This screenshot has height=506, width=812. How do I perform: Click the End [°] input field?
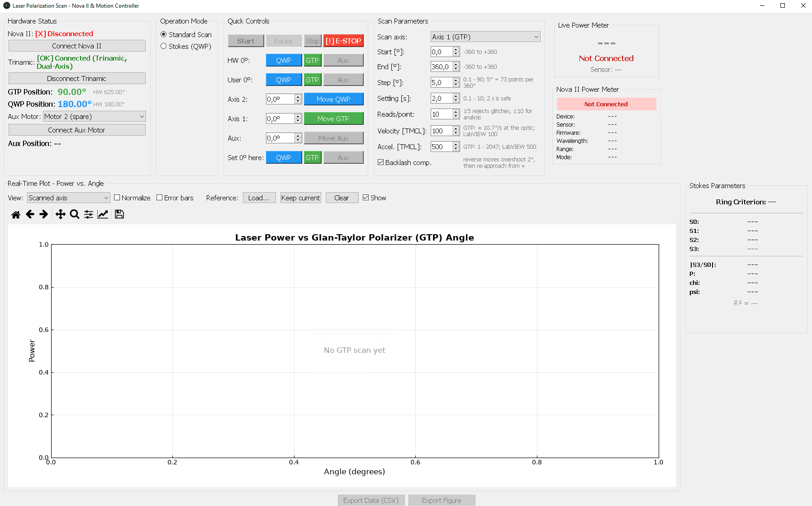442,66
